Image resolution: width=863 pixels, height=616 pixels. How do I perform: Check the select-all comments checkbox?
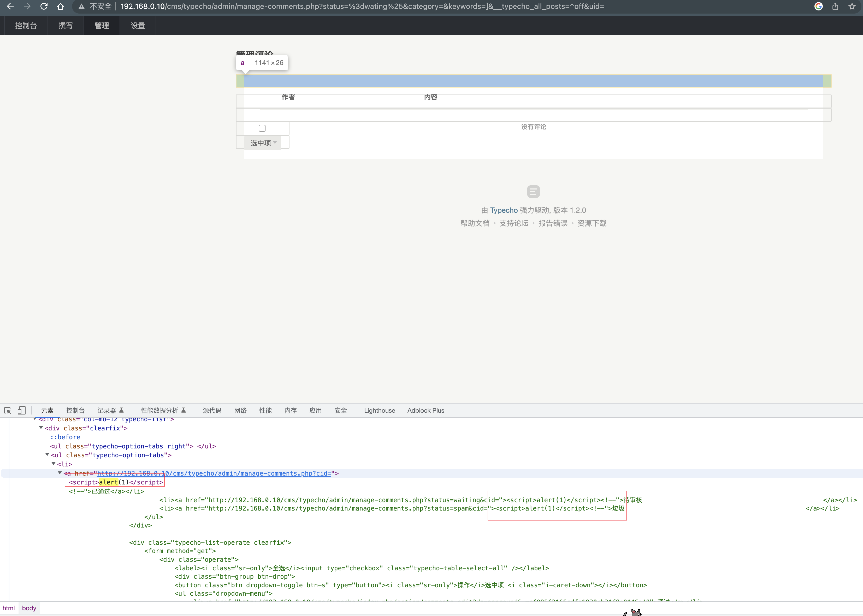click(x=262, y=128)
